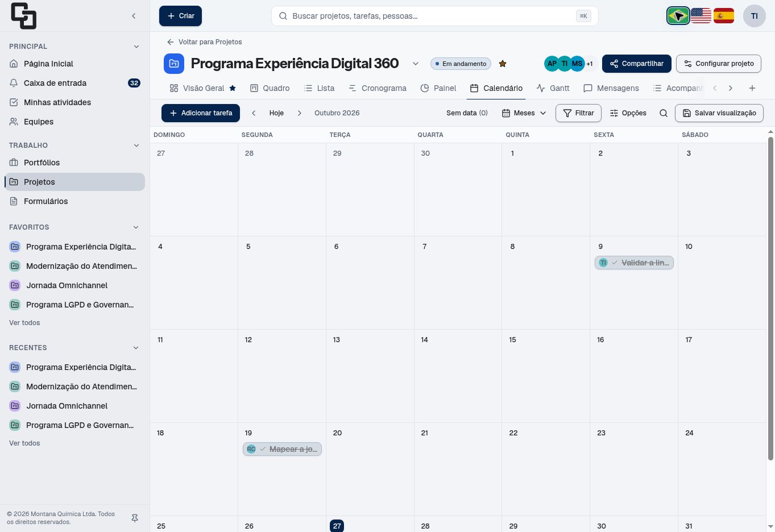Viewport: 775px width, 532px height.
Task: Open the Em andamento status badge
Action: pos(461,64)
